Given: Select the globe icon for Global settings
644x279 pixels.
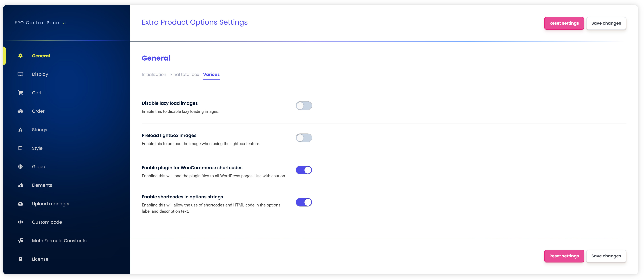Looking at the screenshot, I should 20,166.
